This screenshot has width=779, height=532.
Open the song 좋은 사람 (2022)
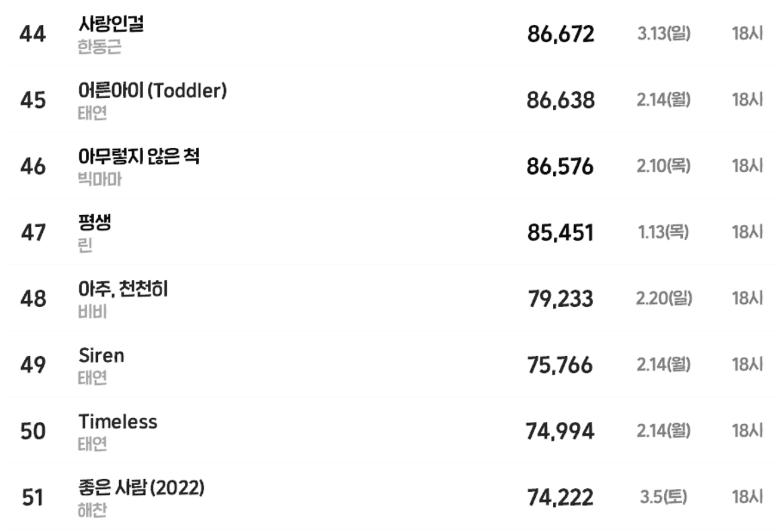click(x=141, y=488)
